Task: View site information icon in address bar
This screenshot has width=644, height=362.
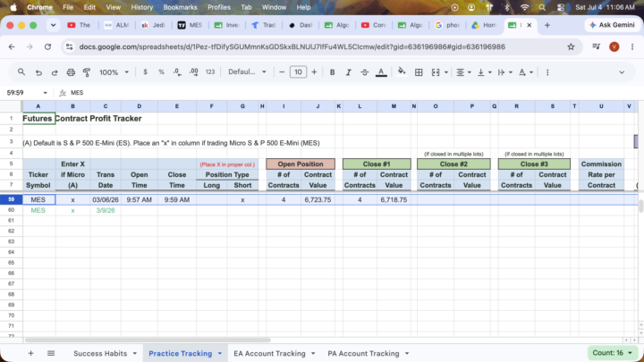Action: 70,46
